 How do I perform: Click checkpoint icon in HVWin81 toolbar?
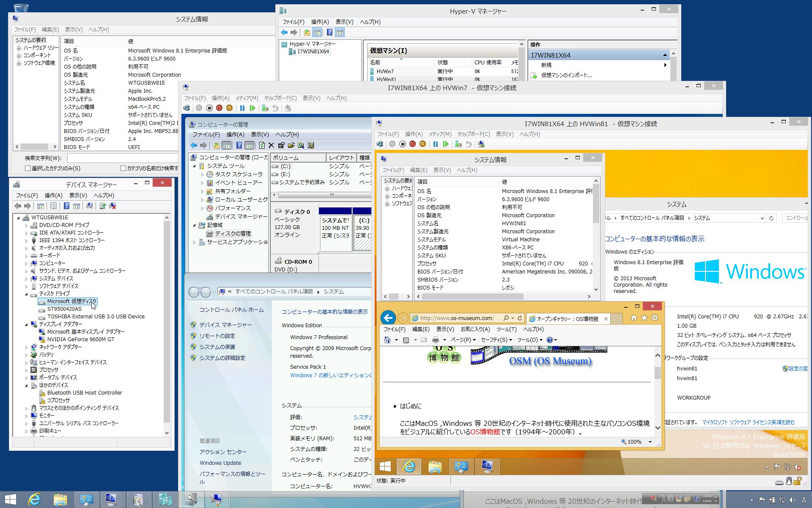coord(458,144)
